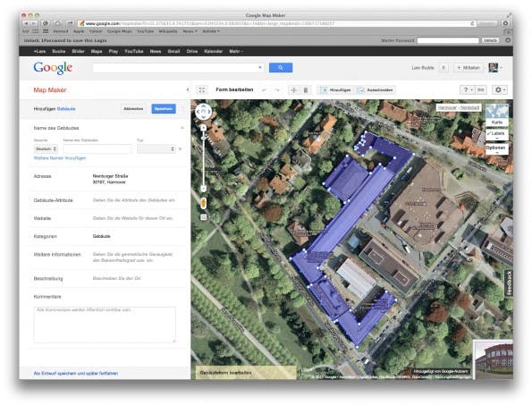Click the Abbrechen cancel button
Screen dimensions: 532x406
coord(133,108)
